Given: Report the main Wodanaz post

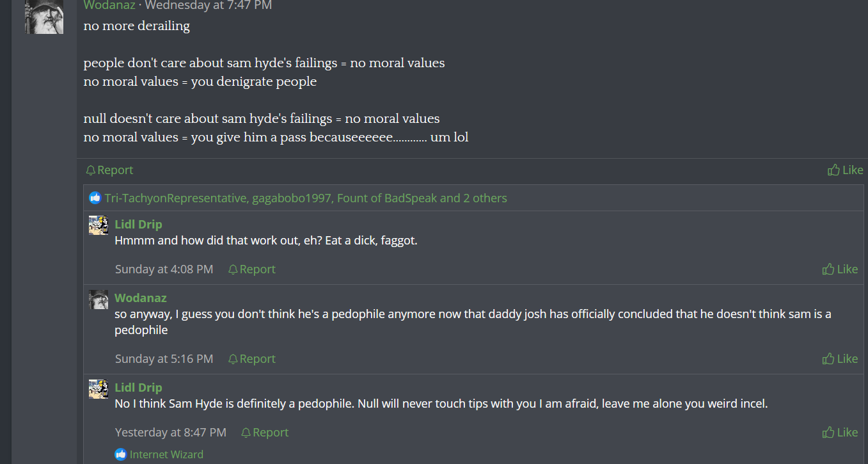Looking at the screenshot, I should pos(109,170).
